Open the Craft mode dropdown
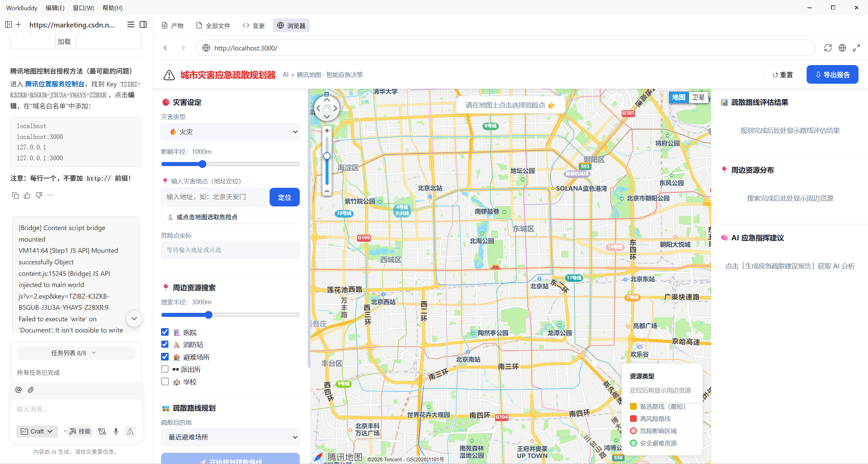 [x=37, y=431]
